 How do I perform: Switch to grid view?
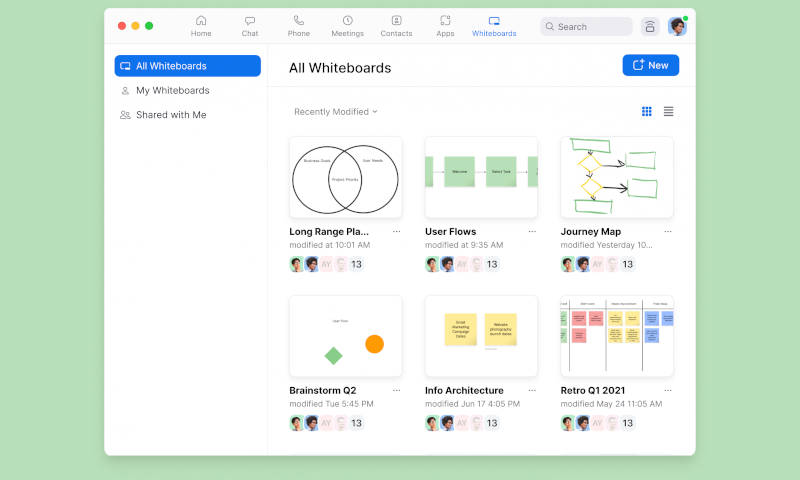pyautogui.click(x=646, y=111)
